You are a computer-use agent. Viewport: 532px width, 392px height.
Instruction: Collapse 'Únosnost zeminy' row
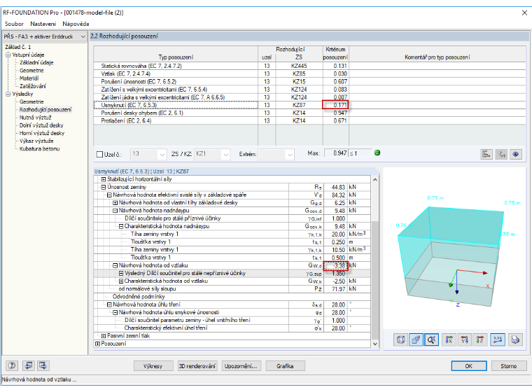104,187
